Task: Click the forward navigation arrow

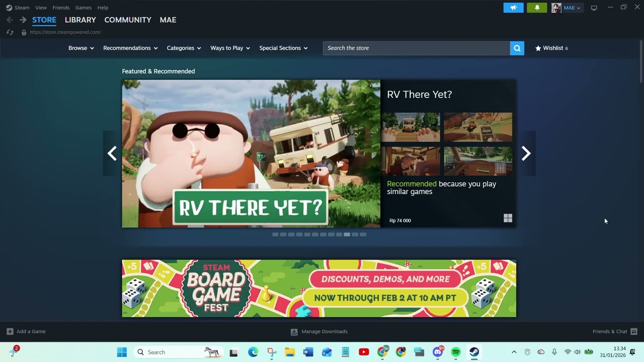Action: 23,20
